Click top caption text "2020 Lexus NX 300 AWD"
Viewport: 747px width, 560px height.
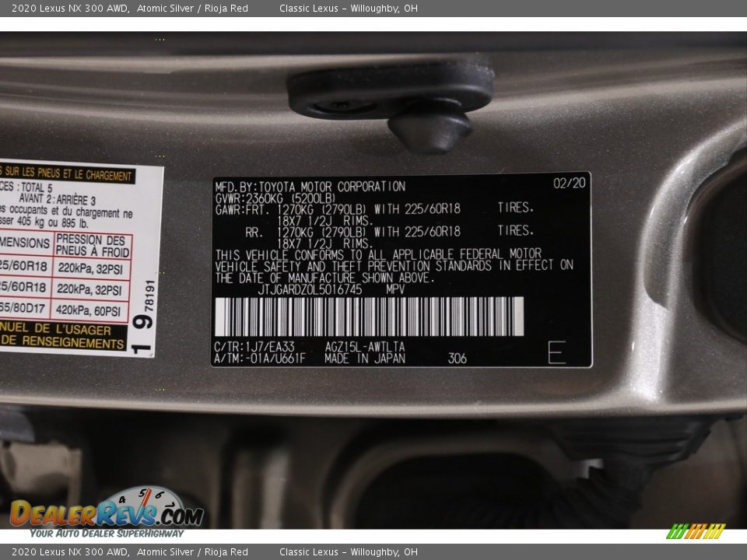[69, 8]
